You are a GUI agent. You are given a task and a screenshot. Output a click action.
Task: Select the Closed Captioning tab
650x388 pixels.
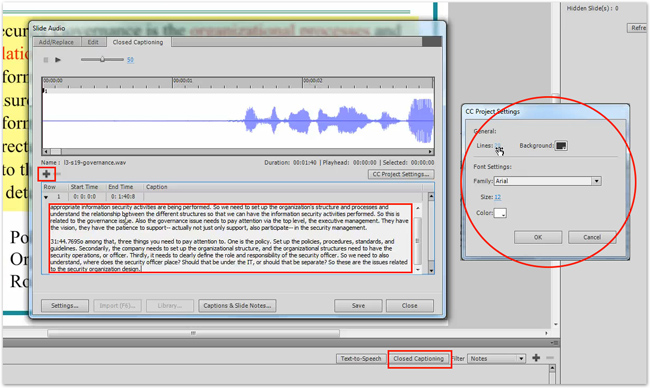click(138, 42)
